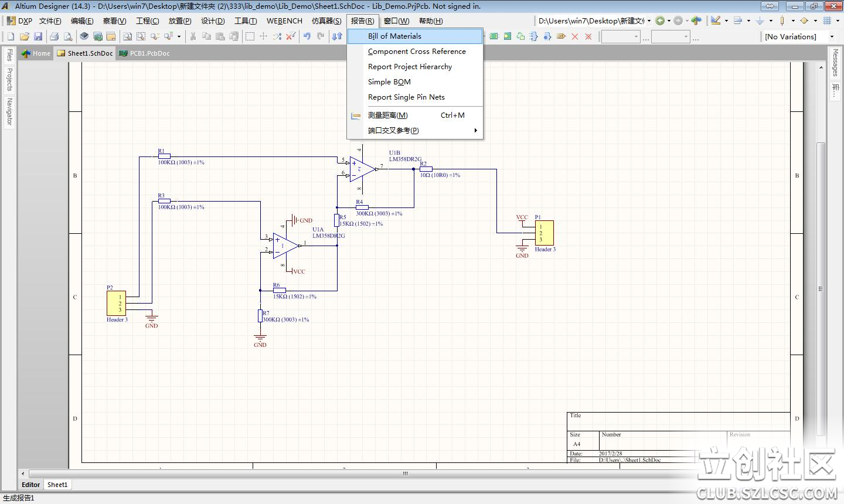
Task: Click the Place Port D1 icon
Action: coord(561,36)
